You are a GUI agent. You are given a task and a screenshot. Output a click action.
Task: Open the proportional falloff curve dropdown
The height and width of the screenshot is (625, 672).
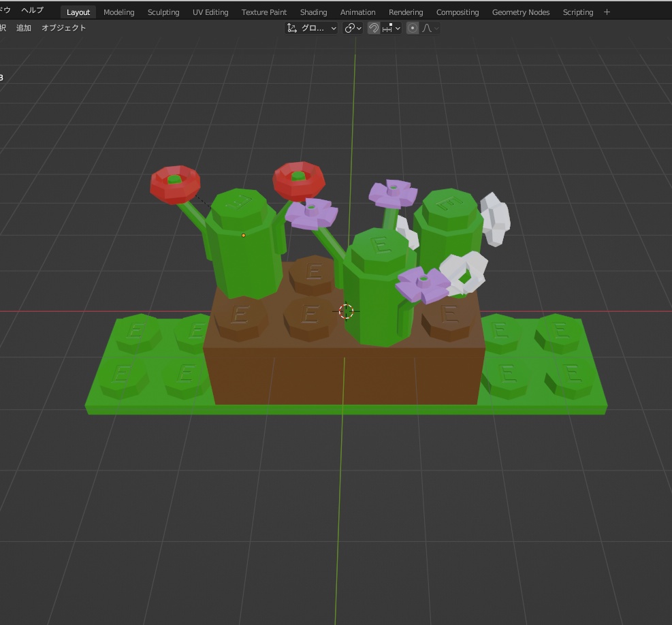[430, 29]
